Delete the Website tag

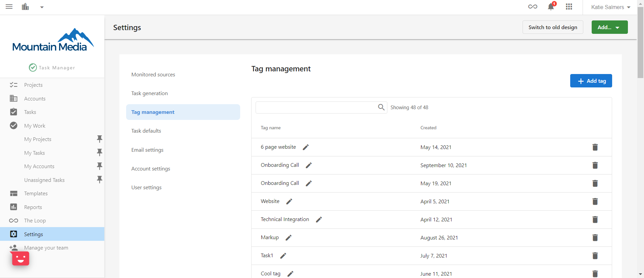tap(595, 201)
